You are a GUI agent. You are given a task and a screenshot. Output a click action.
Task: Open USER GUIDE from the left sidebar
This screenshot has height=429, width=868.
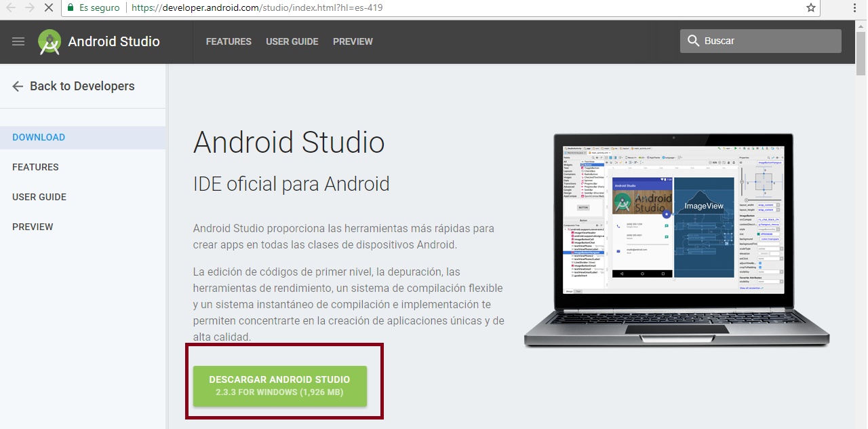point(39,197)
